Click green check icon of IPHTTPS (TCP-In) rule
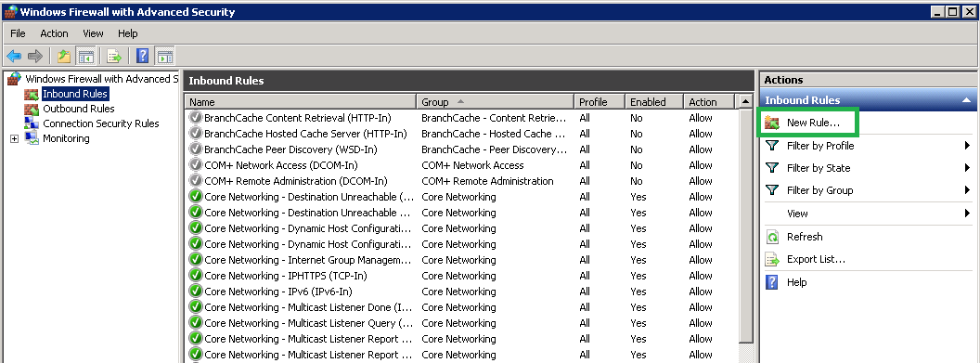The width and height of the screenshot is (980, 363). (196, 276)
